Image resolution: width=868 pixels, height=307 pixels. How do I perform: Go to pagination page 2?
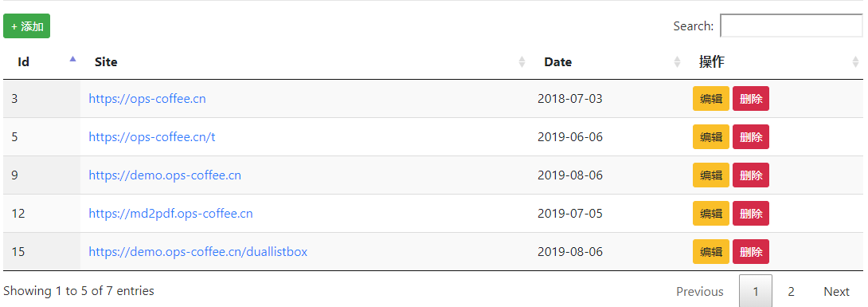tap(791, 292)
